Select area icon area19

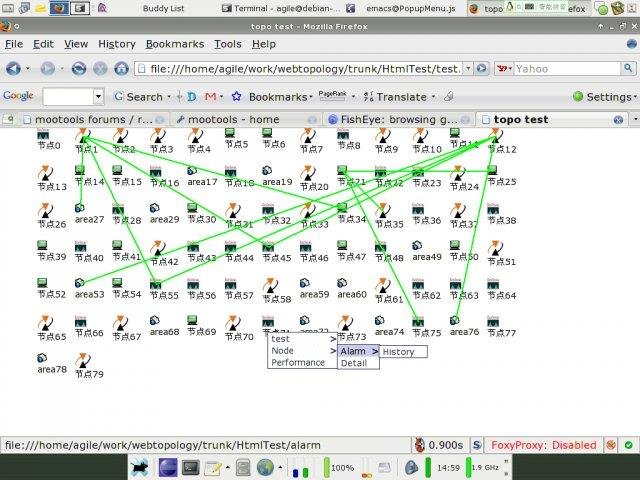267,171
